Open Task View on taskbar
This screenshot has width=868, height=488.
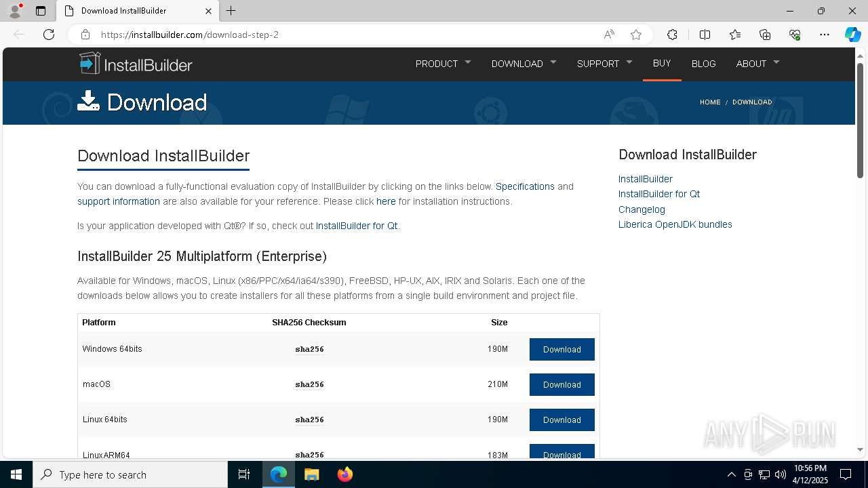pos(244,474)
